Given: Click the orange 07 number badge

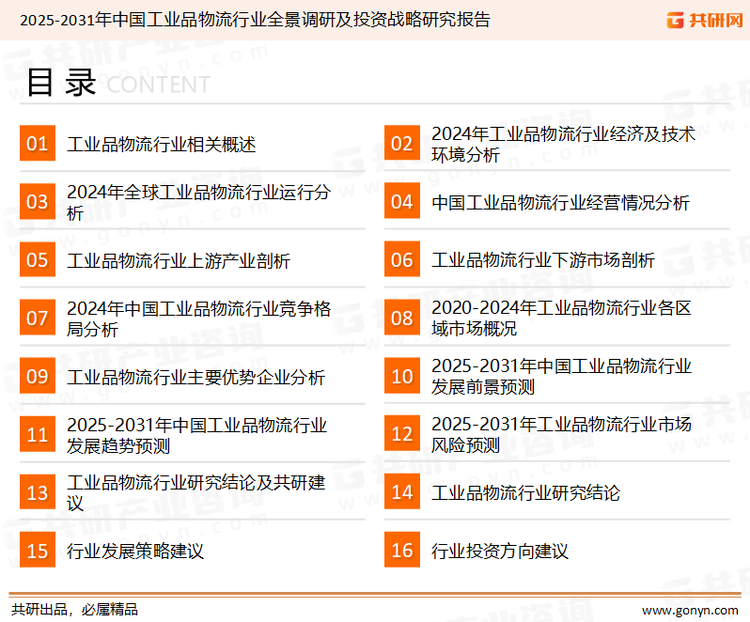Looking at the screenshot, I should coord(37,318).
